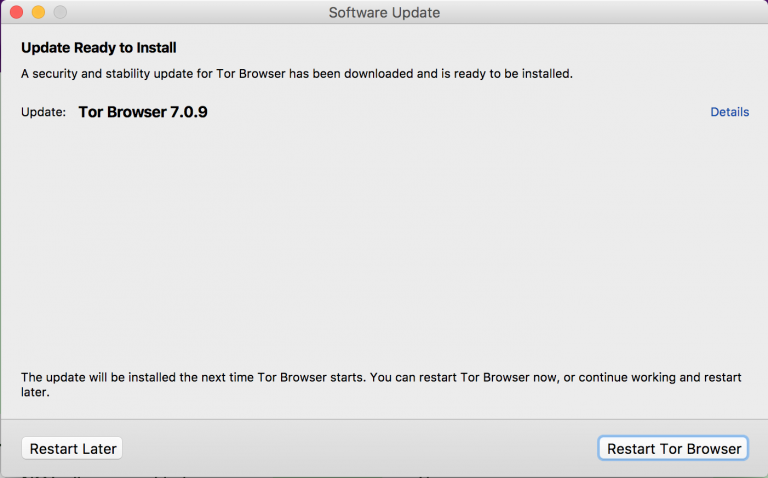Image resolution: width=768 pixels, height=478 pixels.
Task: Click the Update Ready to Install heading
Action: (x=105, y=47)
